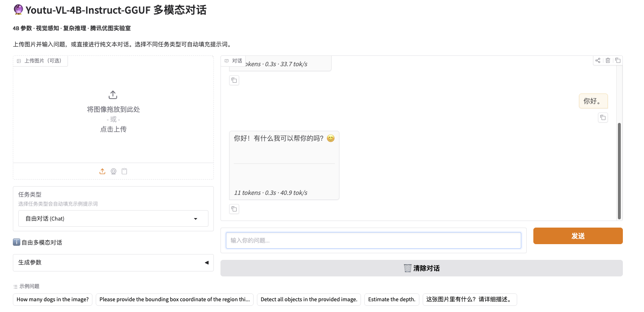Click the share icon in the chat panel
The image size is (644, 312).
pos(598,60)
